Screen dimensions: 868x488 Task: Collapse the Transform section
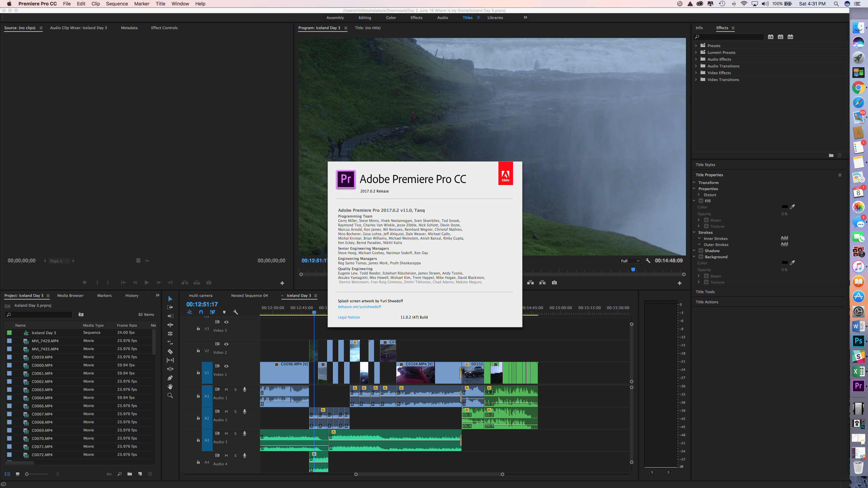click(x=694, y=182)
